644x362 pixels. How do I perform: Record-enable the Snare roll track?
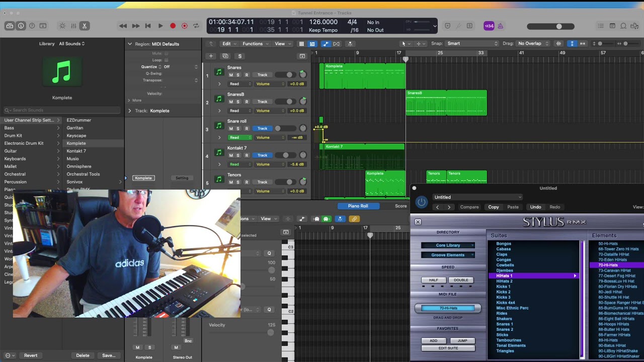tap(247, 128)
